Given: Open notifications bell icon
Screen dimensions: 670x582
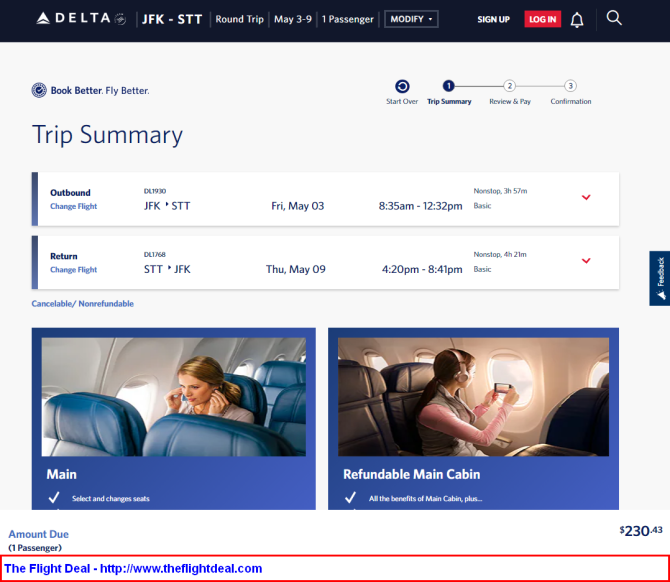Looking at the screenshot, I should point(577,20).
